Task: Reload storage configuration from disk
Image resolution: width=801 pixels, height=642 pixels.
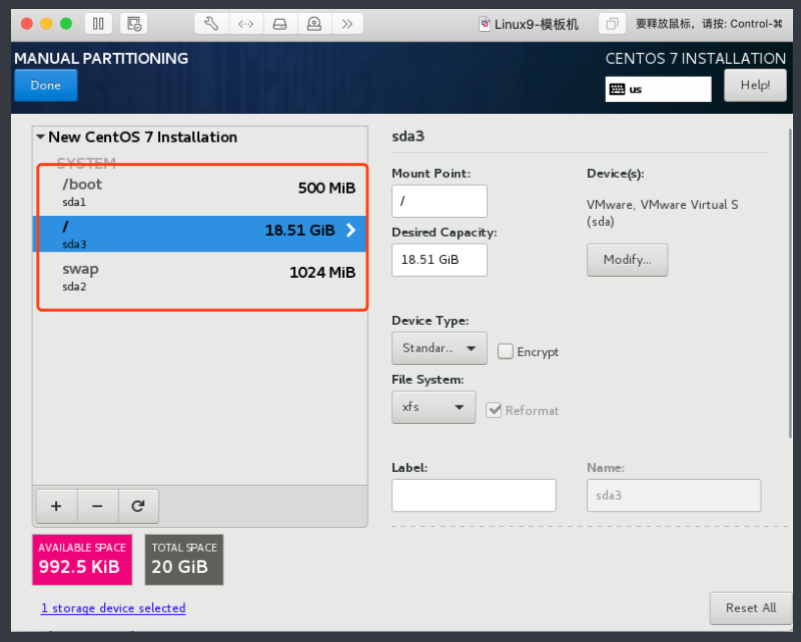Action: (x=138, y=506)
